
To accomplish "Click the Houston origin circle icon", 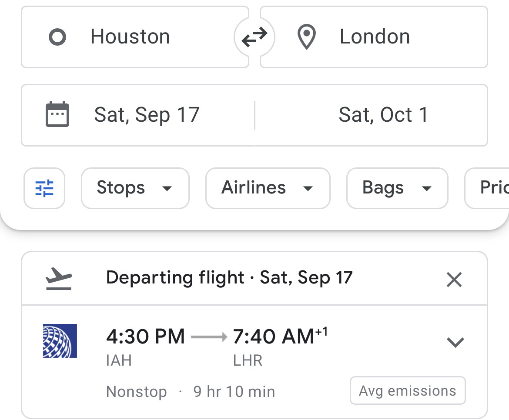I will pos(57,37).
